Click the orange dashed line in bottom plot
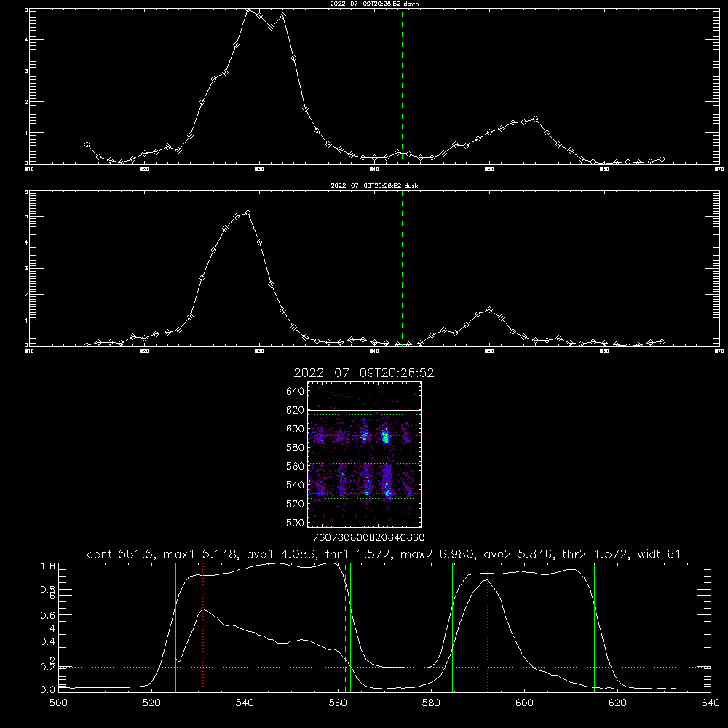 (x=345, y=627)
